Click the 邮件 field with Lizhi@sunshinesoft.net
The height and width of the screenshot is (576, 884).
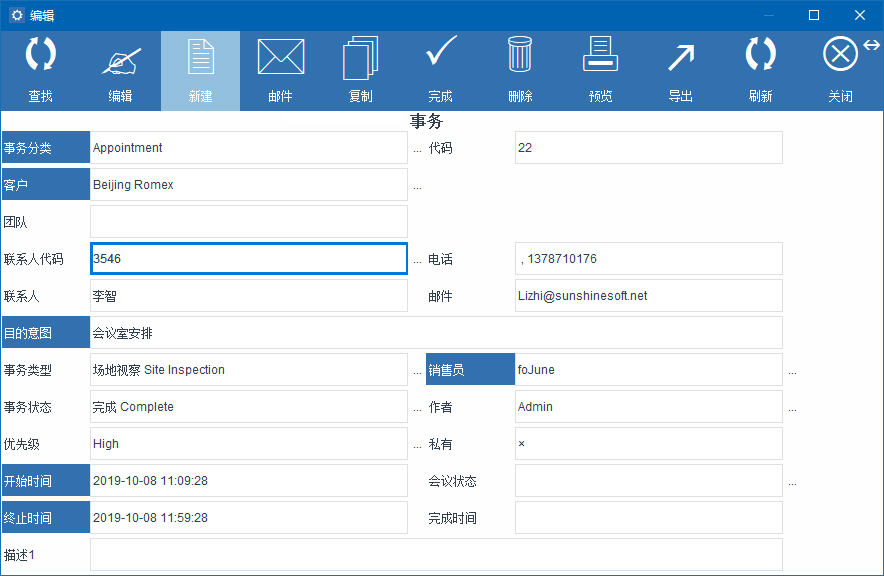pos(648,296)
